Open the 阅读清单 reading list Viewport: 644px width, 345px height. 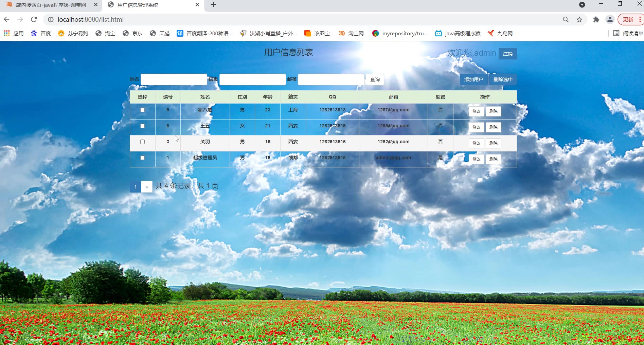[x=628, y=33]
